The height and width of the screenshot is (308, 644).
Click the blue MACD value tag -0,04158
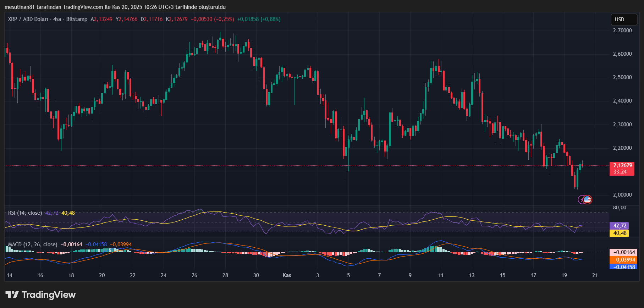(623, 267)
